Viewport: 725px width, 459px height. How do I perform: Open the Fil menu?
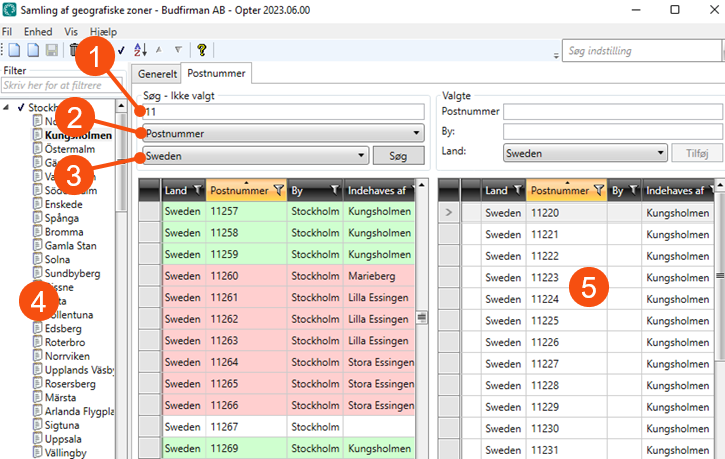pos(7,31)
